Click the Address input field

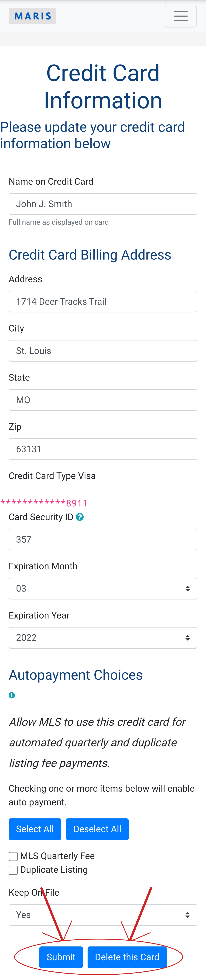tap(103, 302)
